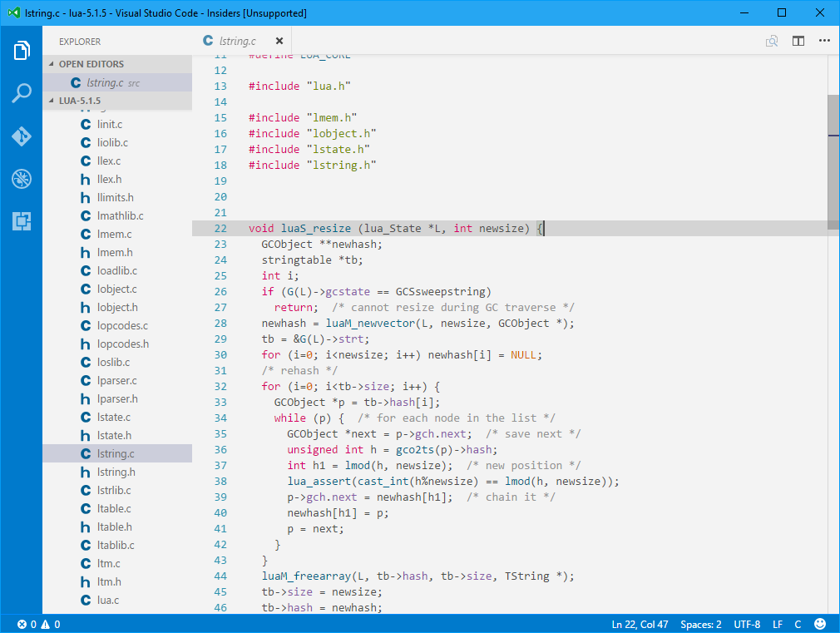Change indentation via Spaces: 2
The image size is (840, 633).
(x=701, y=625)
